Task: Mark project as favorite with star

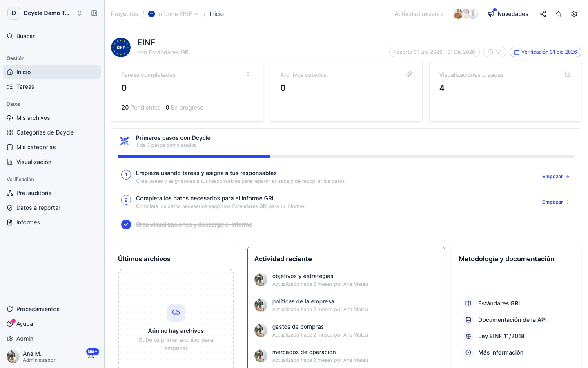Action: click(559, 14)
